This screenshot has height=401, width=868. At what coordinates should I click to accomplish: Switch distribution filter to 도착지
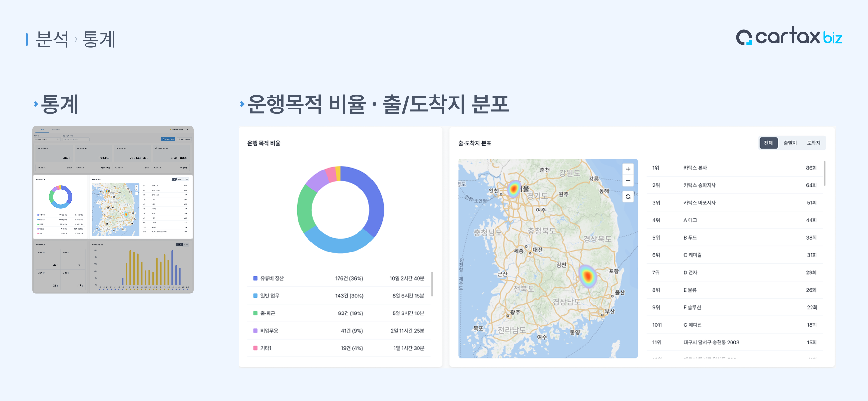coord(813,143)
